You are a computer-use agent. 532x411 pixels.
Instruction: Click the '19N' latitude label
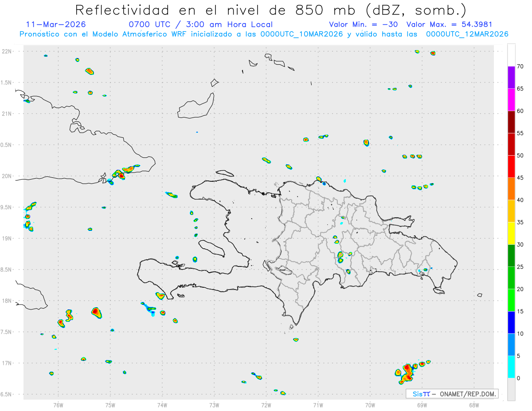tap(8, 238)
